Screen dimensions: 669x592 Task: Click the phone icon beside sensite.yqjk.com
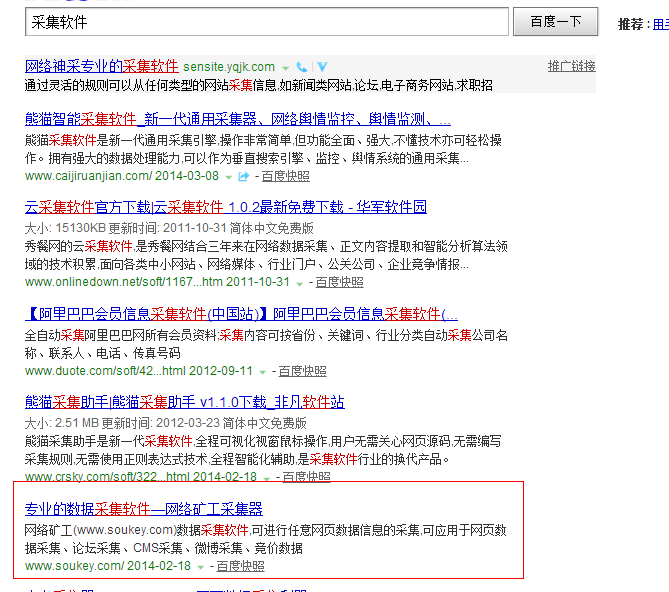point(302,67)
